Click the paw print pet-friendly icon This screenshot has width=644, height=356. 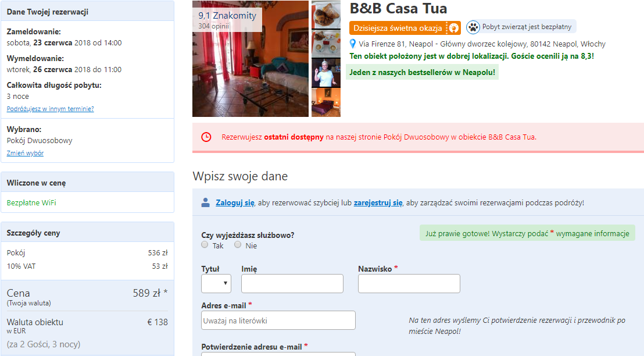click(x=473, y=27)
